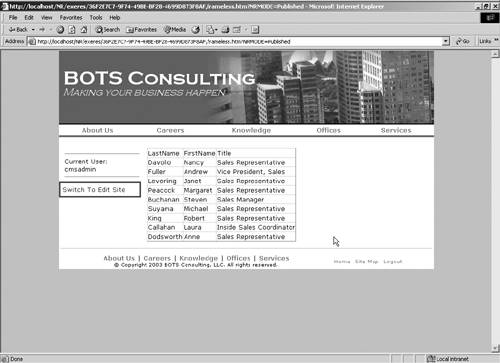Open the Favorites menu
This screenshot has height=363, width=500.
click(x=71, y=18)
